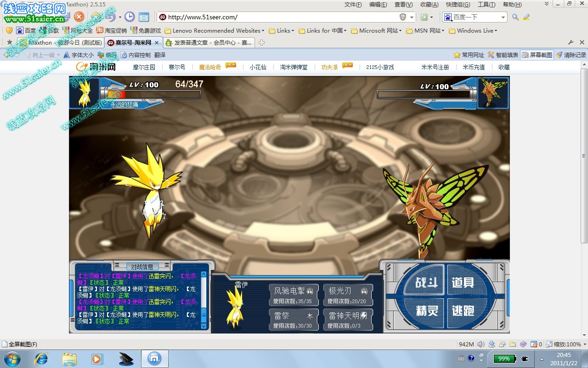
Task: Open the 帮助(H) menu
Action: (512, 5)
